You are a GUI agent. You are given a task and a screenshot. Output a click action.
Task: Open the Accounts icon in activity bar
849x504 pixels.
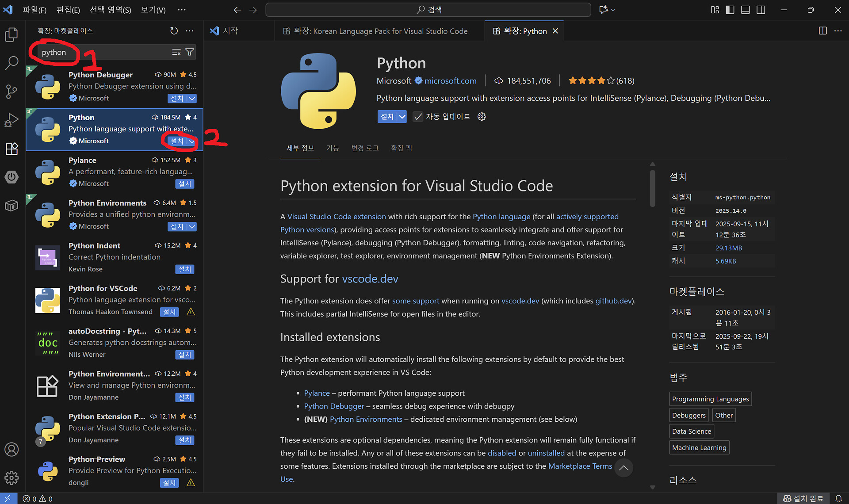coord(11,450)
